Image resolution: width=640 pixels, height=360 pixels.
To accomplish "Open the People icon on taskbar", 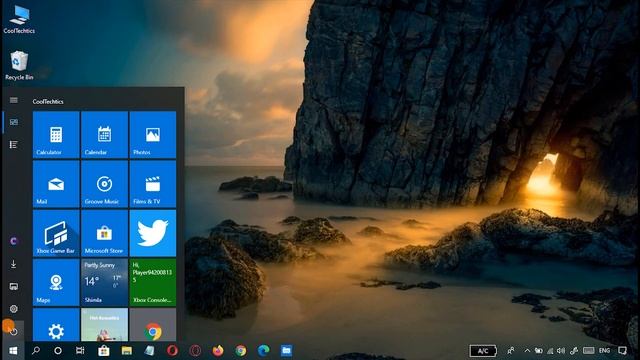I will pyautogui.click(x=511, y=351).
